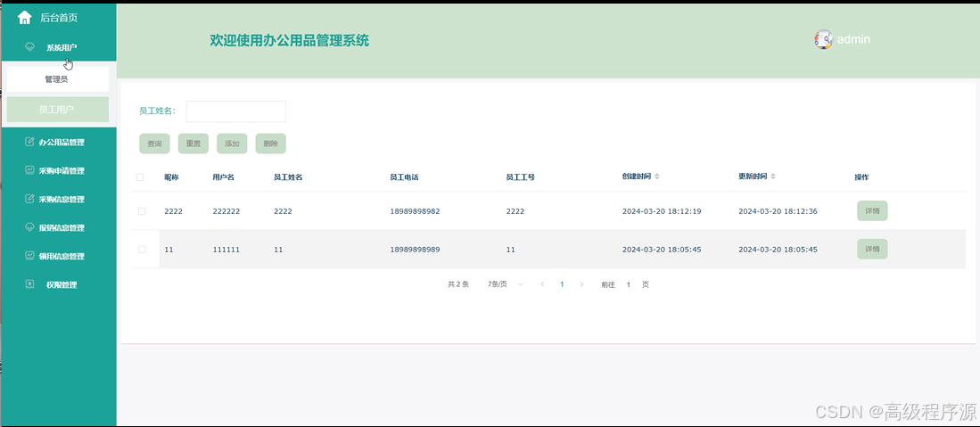Click the 共 2 条 total count

point(458,284)
